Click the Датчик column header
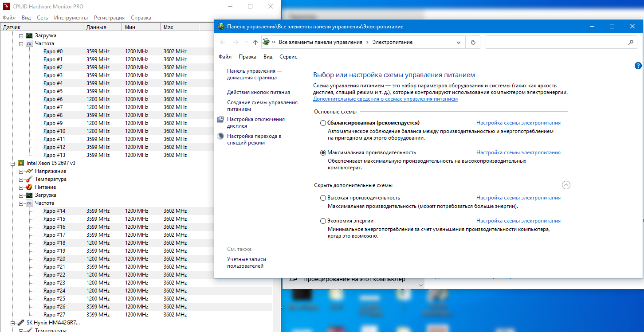The image size is (644, 332). click(x=42, y=27)
